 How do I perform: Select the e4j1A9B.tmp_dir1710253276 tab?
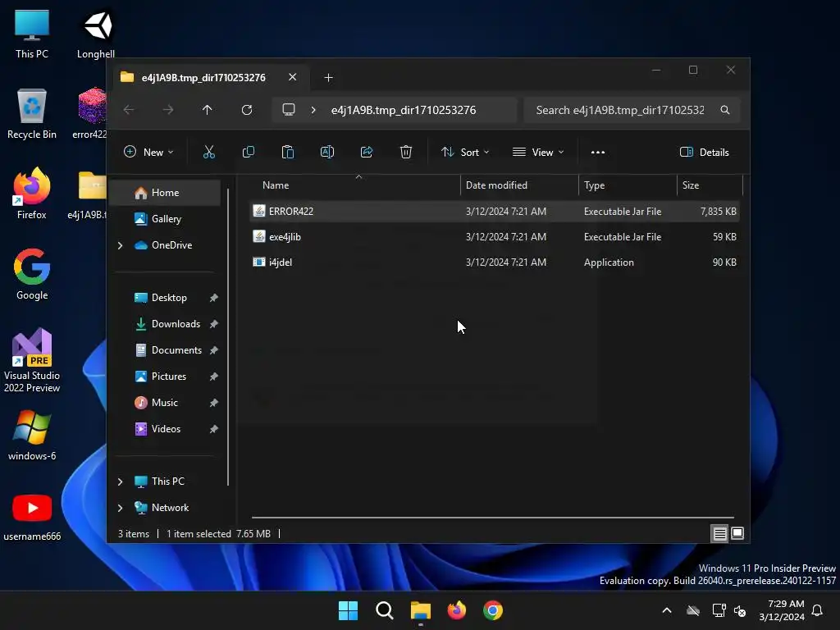pyautogui.click(x=203, y=78)
